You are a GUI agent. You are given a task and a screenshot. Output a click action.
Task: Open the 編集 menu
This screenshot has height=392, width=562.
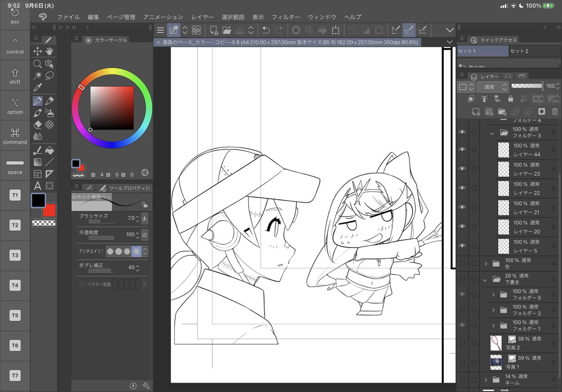click(93, 17)
